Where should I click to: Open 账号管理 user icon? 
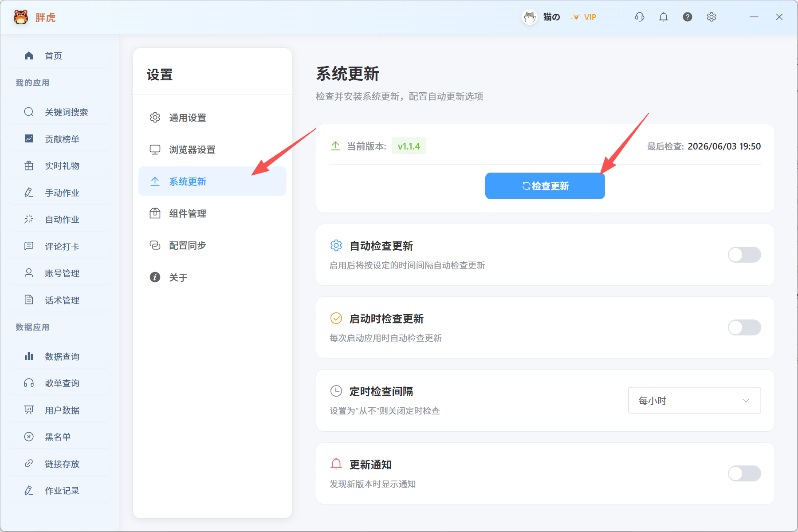(x=29, y=273)
